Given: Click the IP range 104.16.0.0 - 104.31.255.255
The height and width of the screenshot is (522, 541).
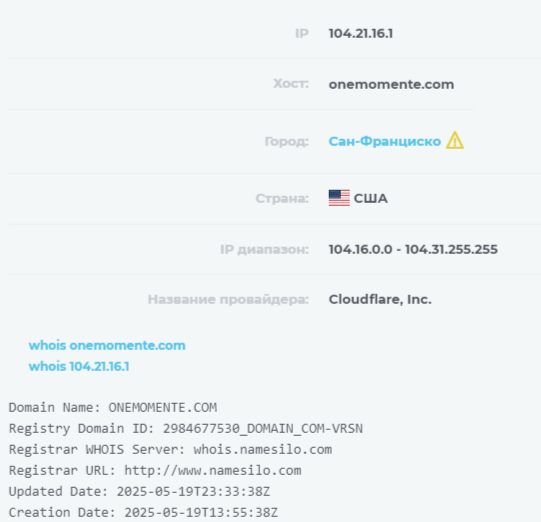Looking at the screenshot, I should pyautogui.click(x=413, y=249).
